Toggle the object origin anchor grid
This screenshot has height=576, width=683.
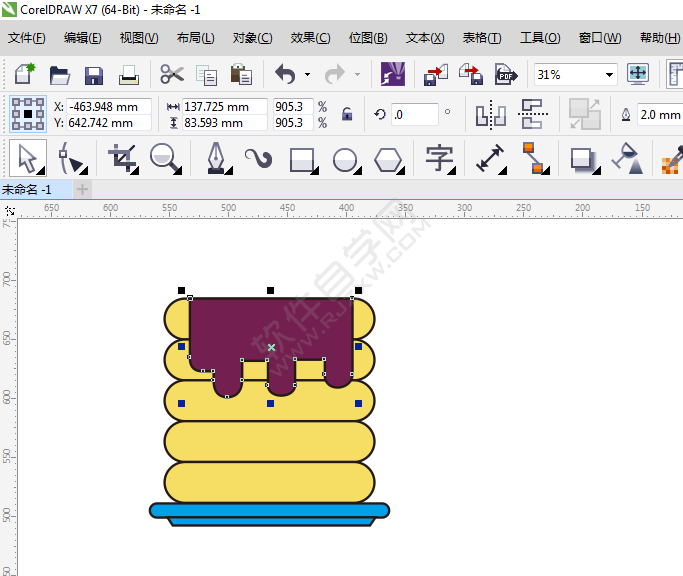coord(28,115)
